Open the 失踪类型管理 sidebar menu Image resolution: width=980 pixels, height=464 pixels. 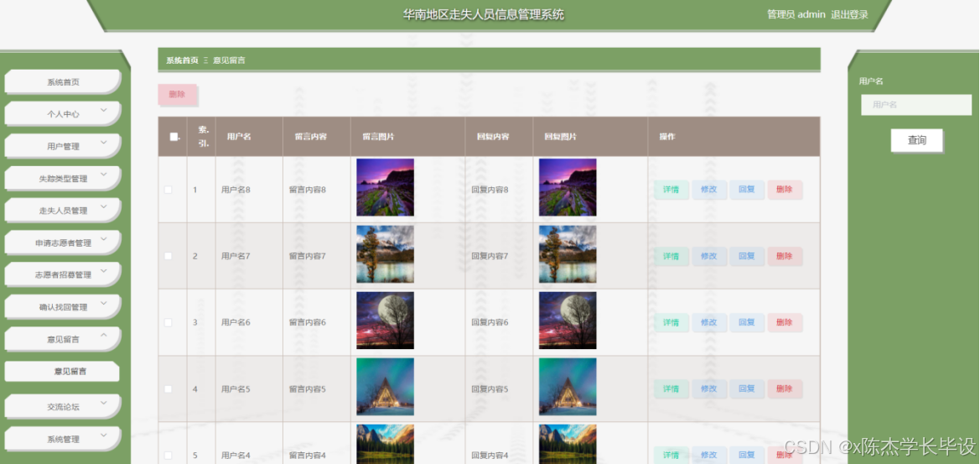coord(63,179)
